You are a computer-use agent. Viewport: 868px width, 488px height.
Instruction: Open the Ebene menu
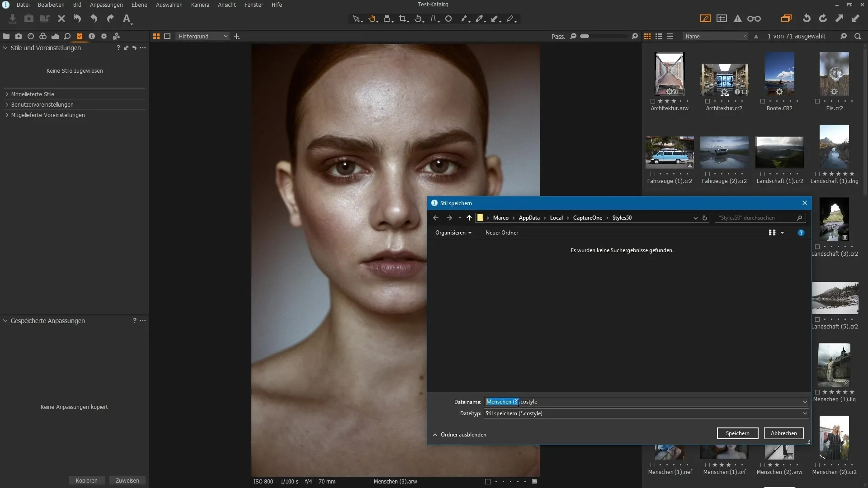pyautogui.click(x=139, y=5)
